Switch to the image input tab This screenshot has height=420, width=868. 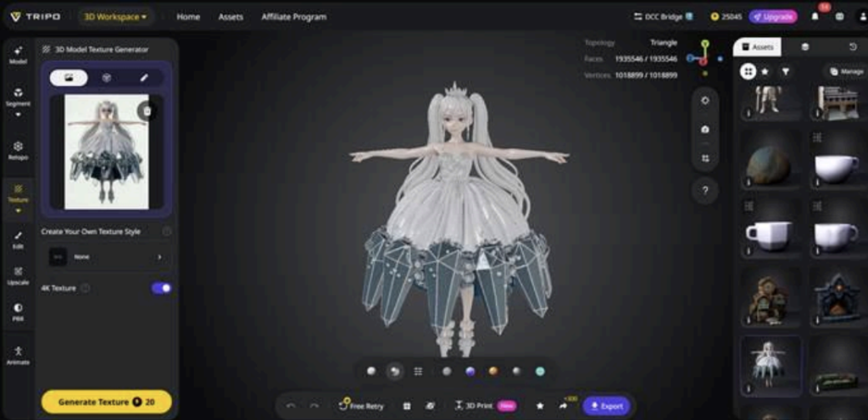[x=69, y=78]
